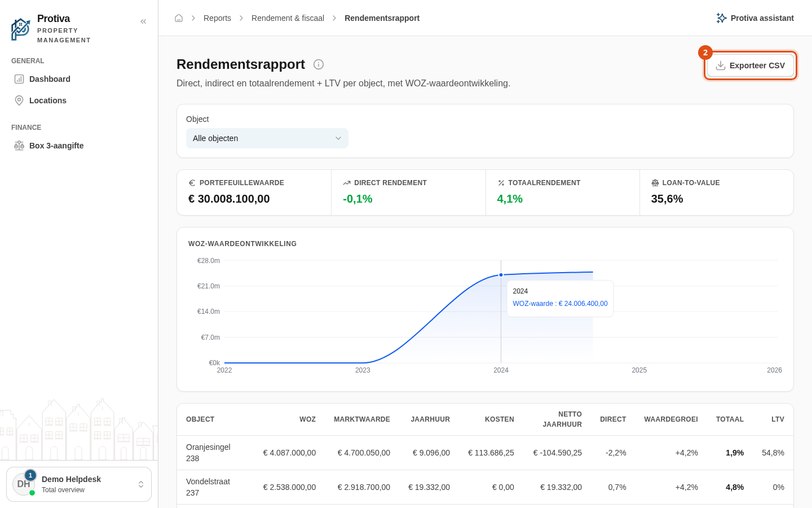This screenshot has height=508, width=812.
Task: Click the WOZ column header
Action: click(307, 419)
